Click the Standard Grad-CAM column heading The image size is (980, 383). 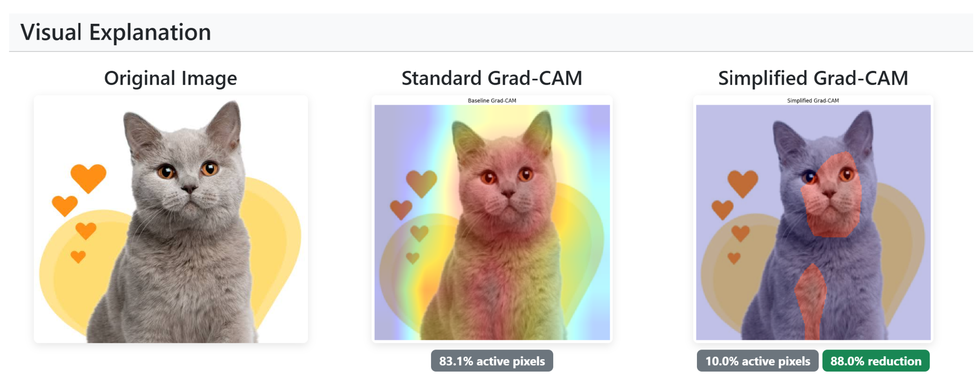(x=492, y=78)
